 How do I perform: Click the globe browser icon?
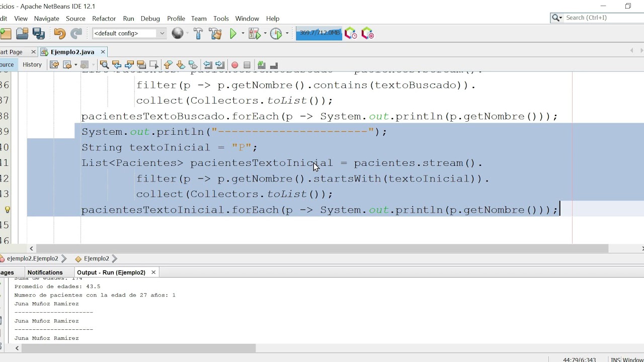pyautogui.click(x=178, y=33)
